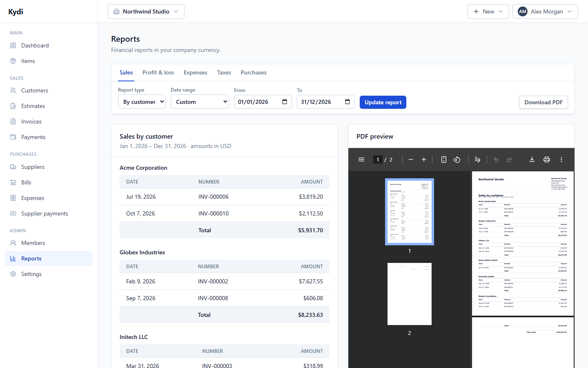Go to Customers in the sidebar
This screenshot has width=588, height=368.
[49, 90]
